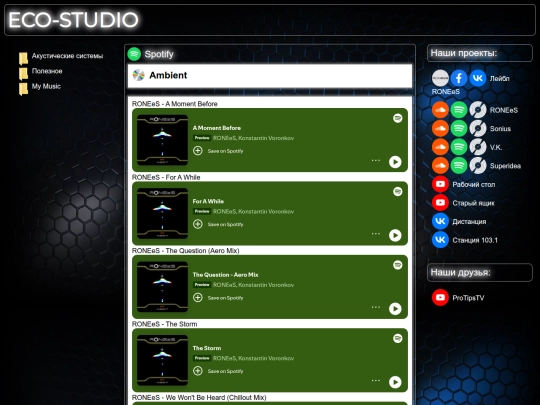Play the For A While track preview
Screen dimensions: 540x405
pos(395,235)
